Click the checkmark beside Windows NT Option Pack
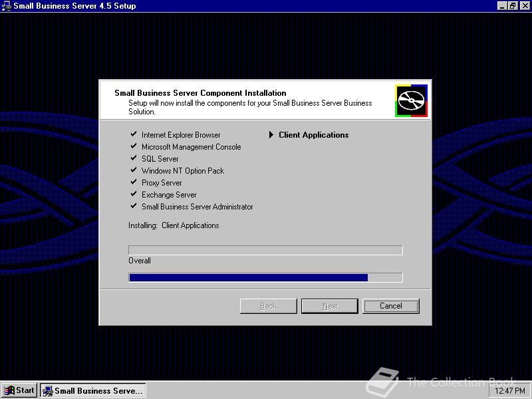 coord(134,170)
